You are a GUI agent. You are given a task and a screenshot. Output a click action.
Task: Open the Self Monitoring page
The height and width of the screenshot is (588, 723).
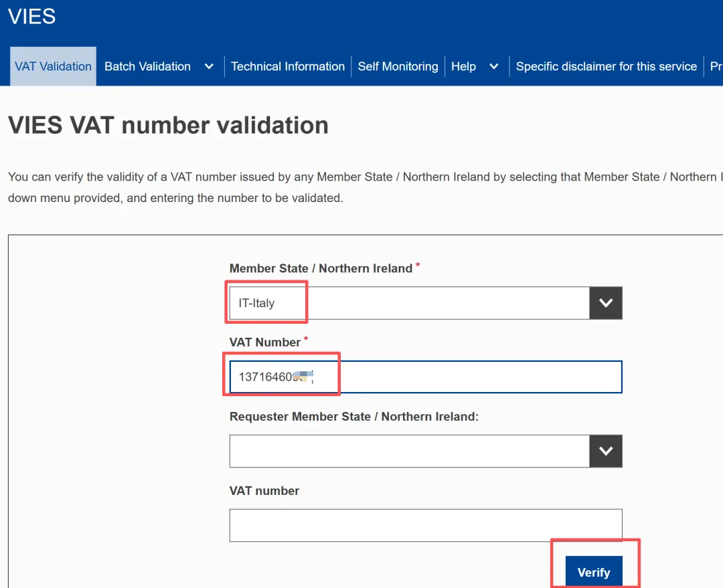398,66
